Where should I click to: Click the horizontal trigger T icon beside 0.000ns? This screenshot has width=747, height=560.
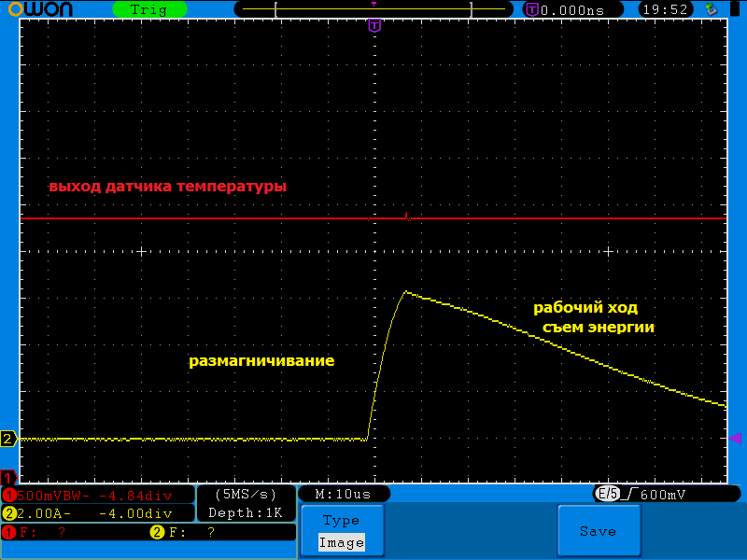[532, 9]
